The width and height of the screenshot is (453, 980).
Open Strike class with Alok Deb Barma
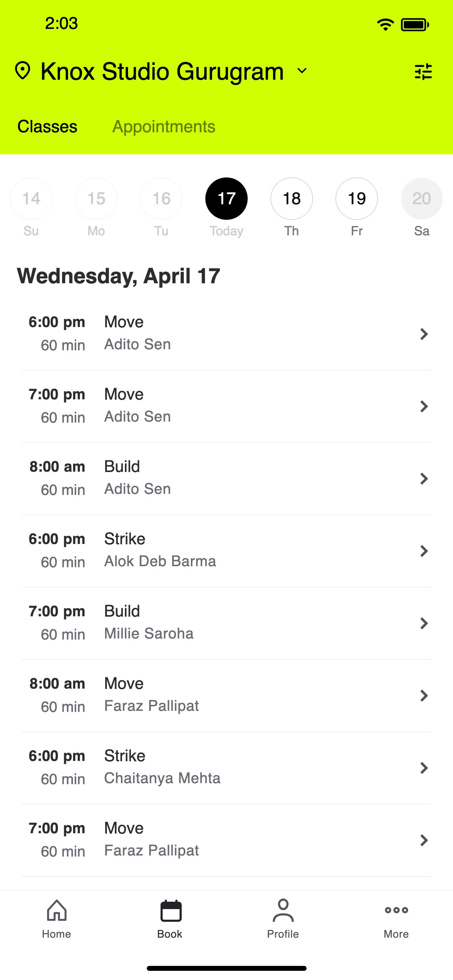[226, 551]
